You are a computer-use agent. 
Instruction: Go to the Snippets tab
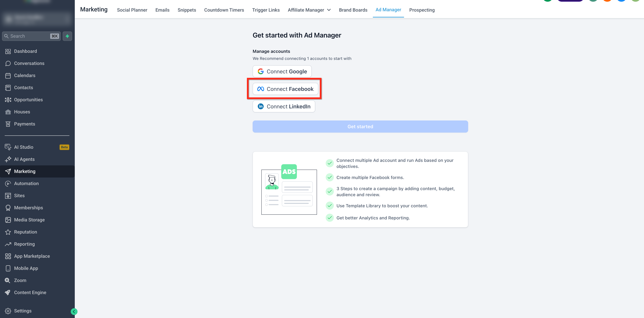pos(187,10)
